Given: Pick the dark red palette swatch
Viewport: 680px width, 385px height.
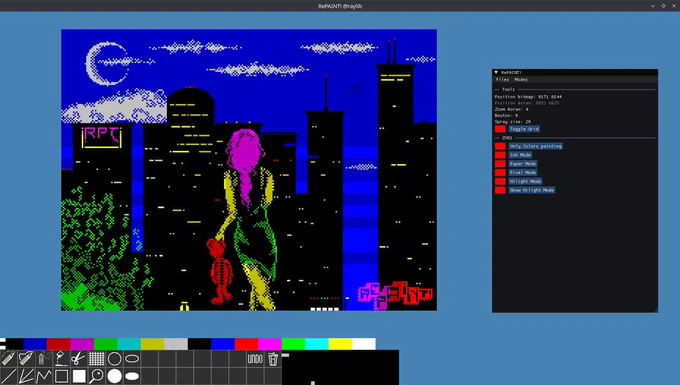Looking at the screenshot, I should [59, 344].
